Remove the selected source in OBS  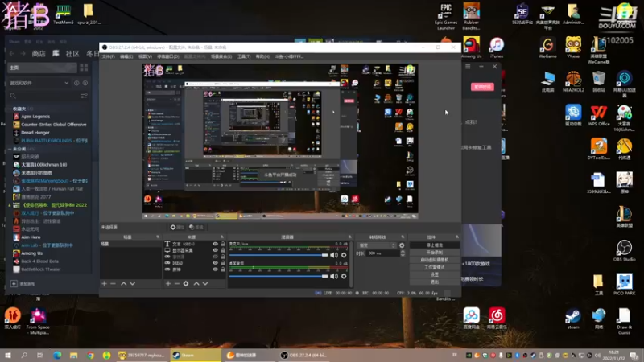[177, 284]
